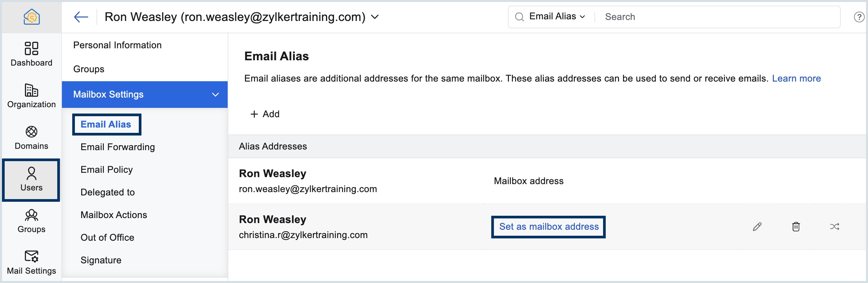Set christina.r as mailbox address

click(548, 227)
